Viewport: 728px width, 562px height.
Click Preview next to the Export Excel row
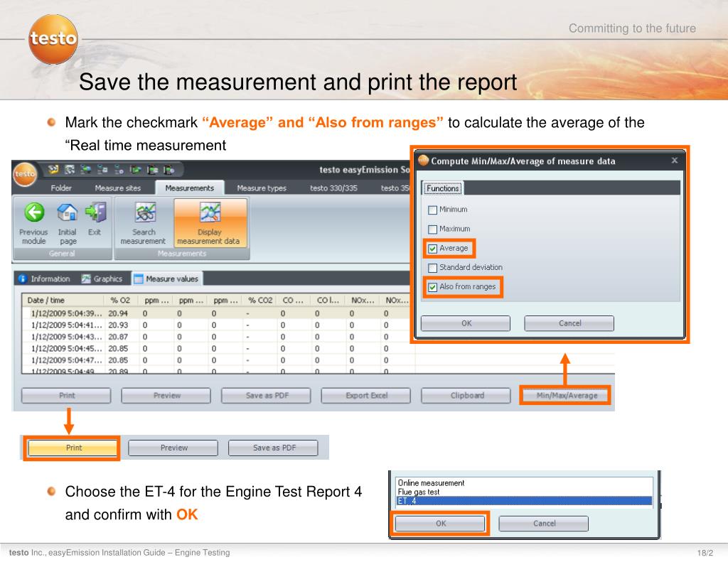pos(166,396)
